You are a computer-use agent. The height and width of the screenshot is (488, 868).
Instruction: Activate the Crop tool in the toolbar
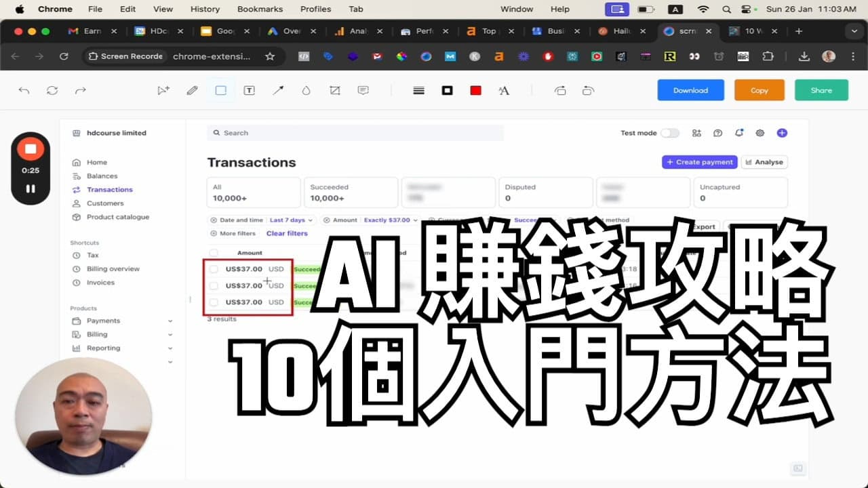point(334,90)
